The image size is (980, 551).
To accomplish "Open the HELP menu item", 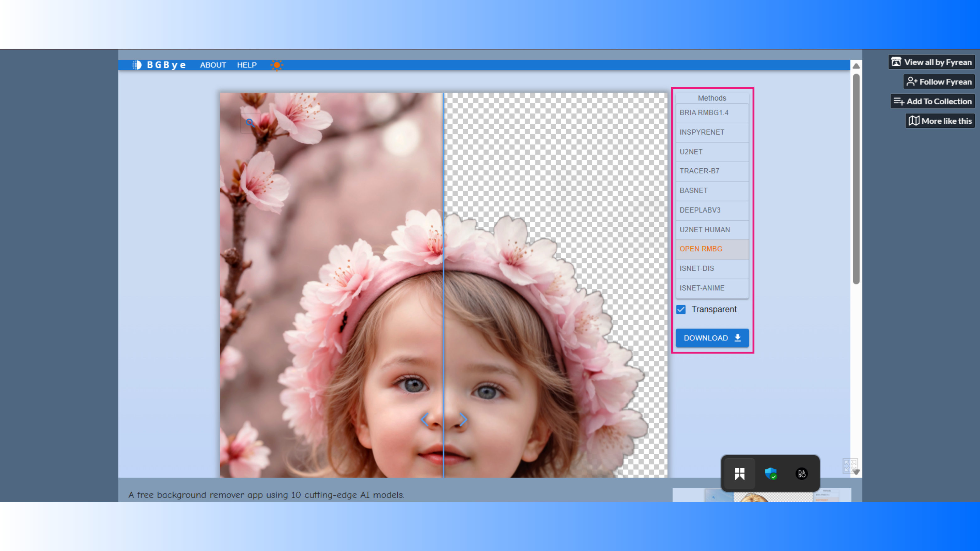I will click(247, 65).
